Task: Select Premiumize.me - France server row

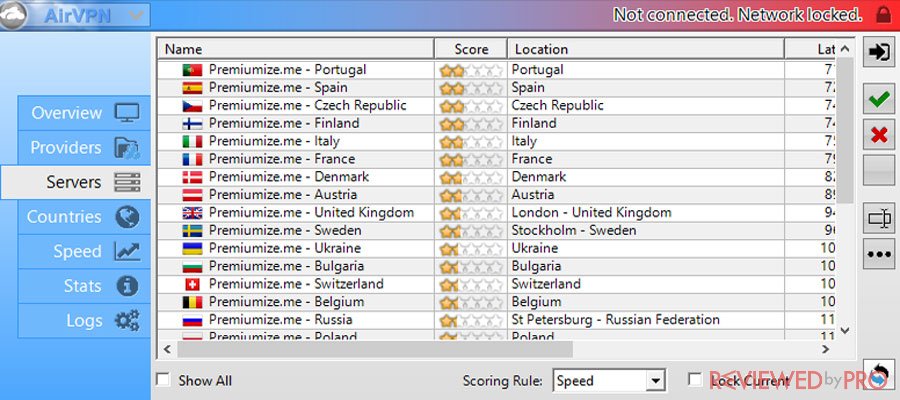Action: point(497,159)
